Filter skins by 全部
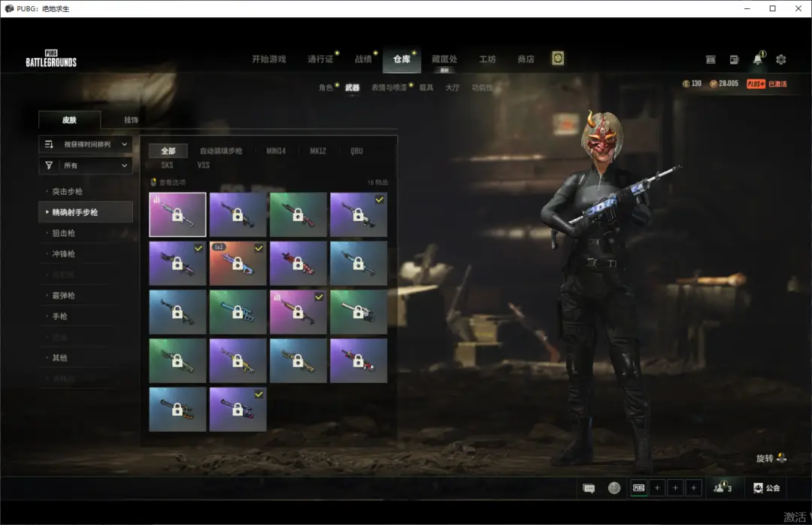The height and width of the screenshot is (525, 812). [168, 151]
